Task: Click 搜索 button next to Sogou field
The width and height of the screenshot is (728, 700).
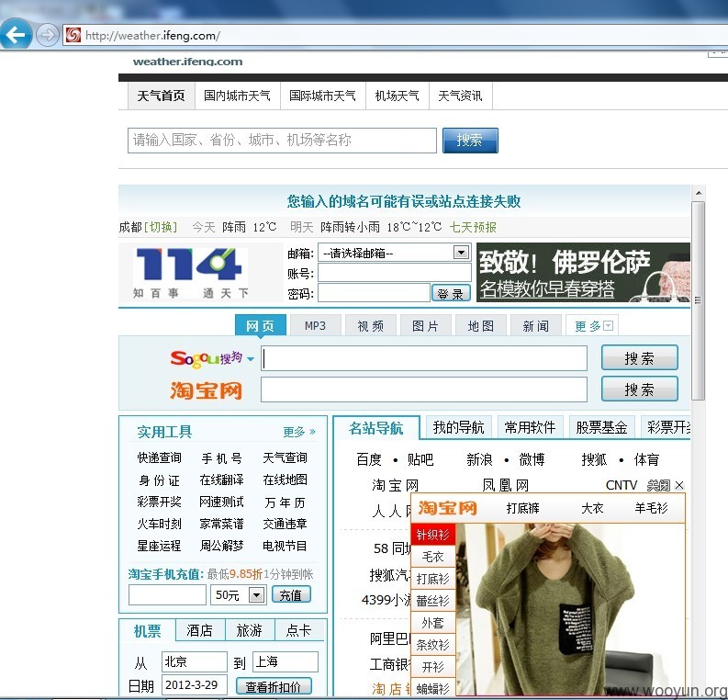Action: (x=639, y=357)
